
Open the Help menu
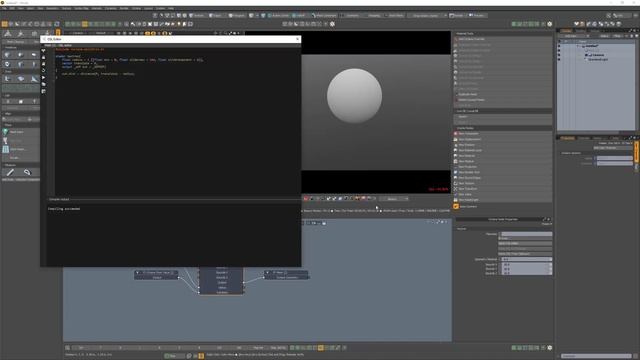tap(171, 8)
